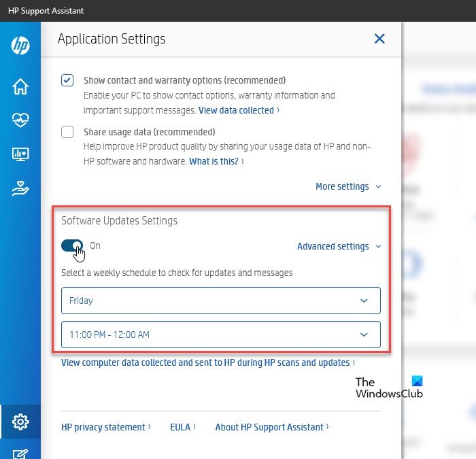Click the HP Support Assistant window title

[x=46, y=11]
